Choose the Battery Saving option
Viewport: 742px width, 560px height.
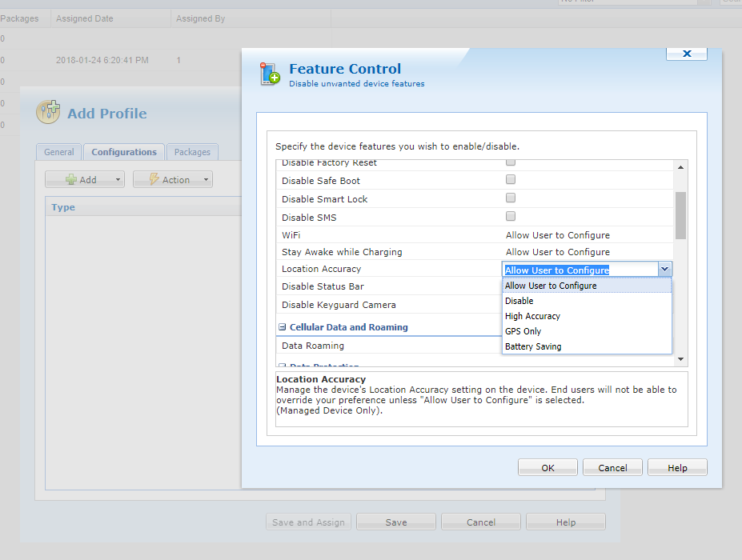pos(533,346)
